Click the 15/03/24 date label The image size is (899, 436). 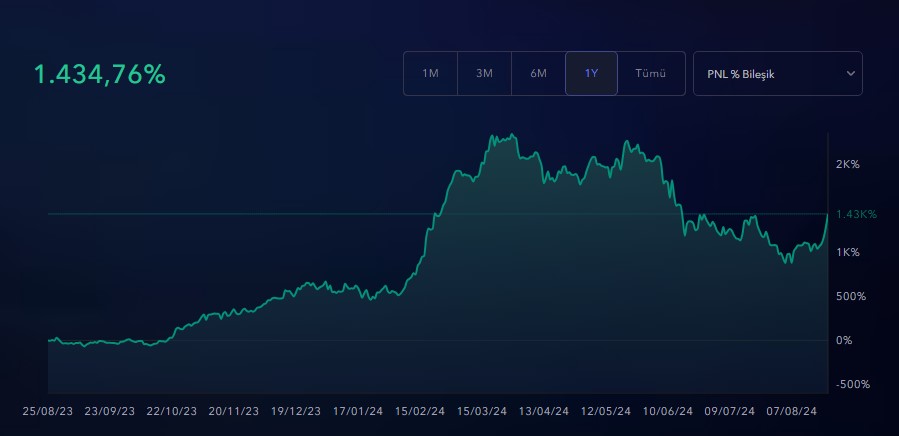coord(482,411)
